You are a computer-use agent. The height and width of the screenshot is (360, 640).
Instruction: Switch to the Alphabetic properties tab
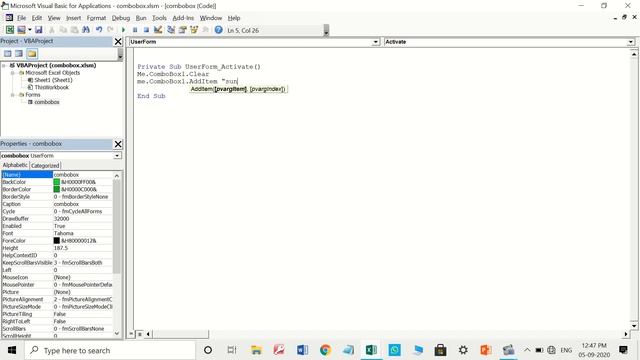click(x=15, y=165)
